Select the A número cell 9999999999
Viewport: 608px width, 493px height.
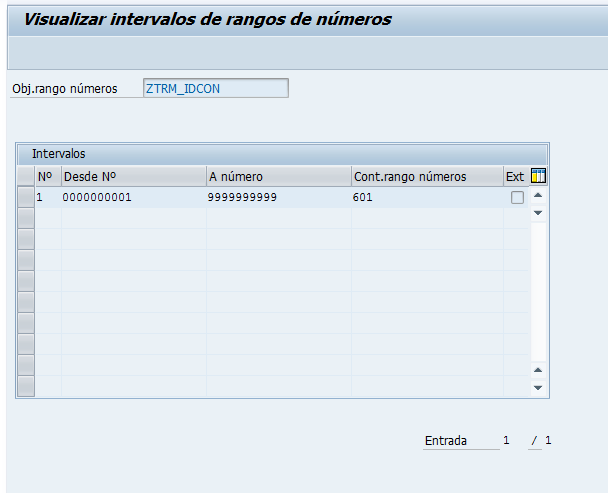(277, 198)
